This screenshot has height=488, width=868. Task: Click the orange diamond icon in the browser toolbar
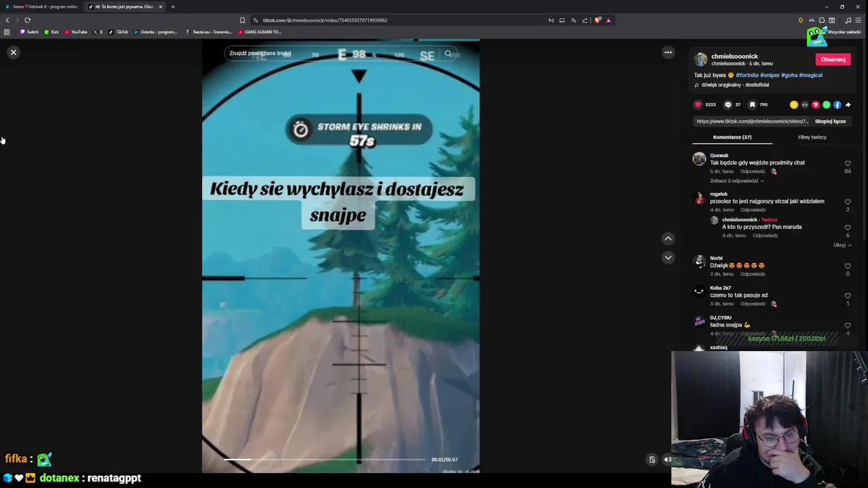pos(801,20)
